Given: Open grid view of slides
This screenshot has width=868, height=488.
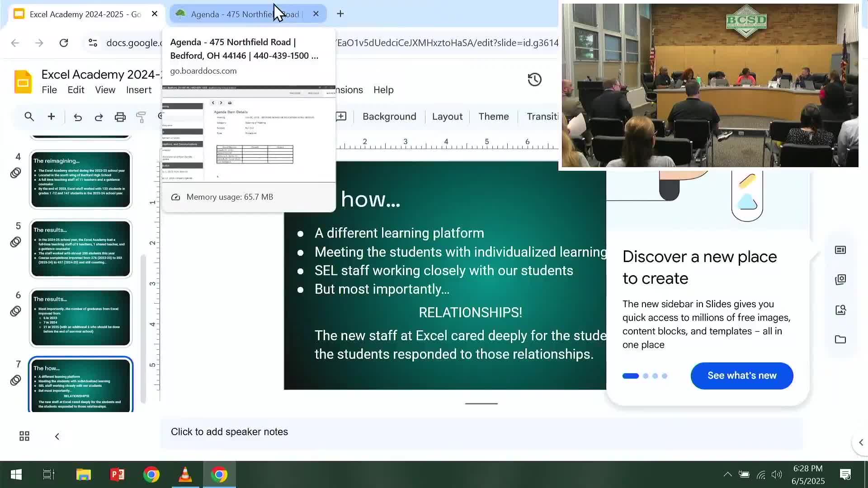Looking at the screenshot, I should point(24,436).
